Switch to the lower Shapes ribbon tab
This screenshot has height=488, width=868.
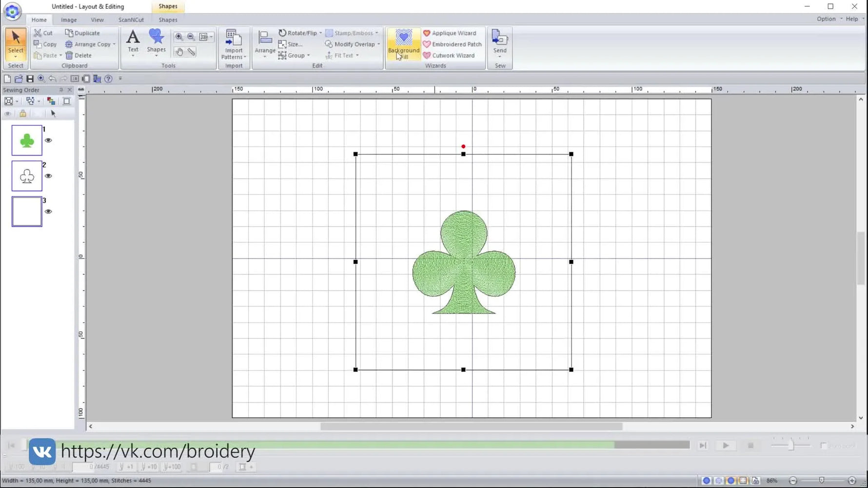[x=168, y=20]
